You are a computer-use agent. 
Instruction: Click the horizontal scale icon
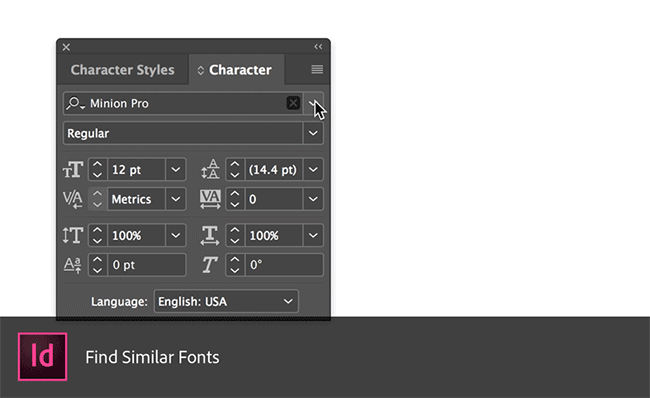pos(210,235)
